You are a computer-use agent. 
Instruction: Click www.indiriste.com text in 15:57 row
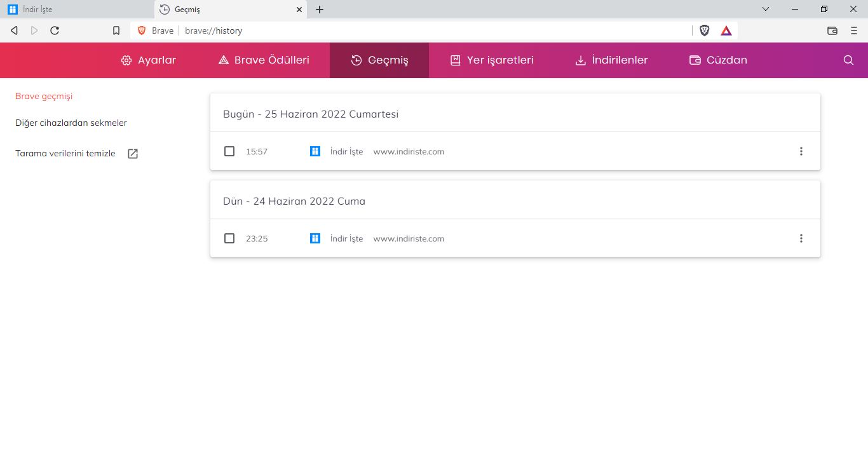tap(409, 152)
